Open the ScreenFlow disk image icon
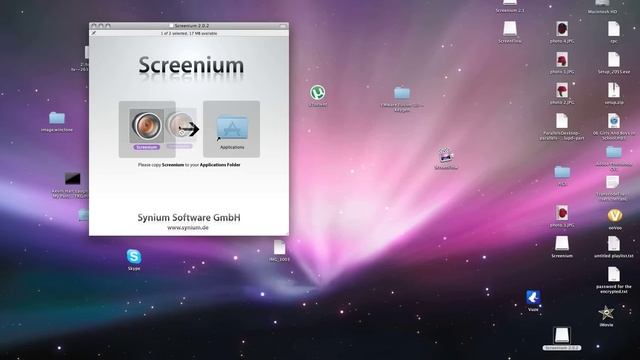Image resolution: width=640 pixels, height=360 pixels. [510, 29]
